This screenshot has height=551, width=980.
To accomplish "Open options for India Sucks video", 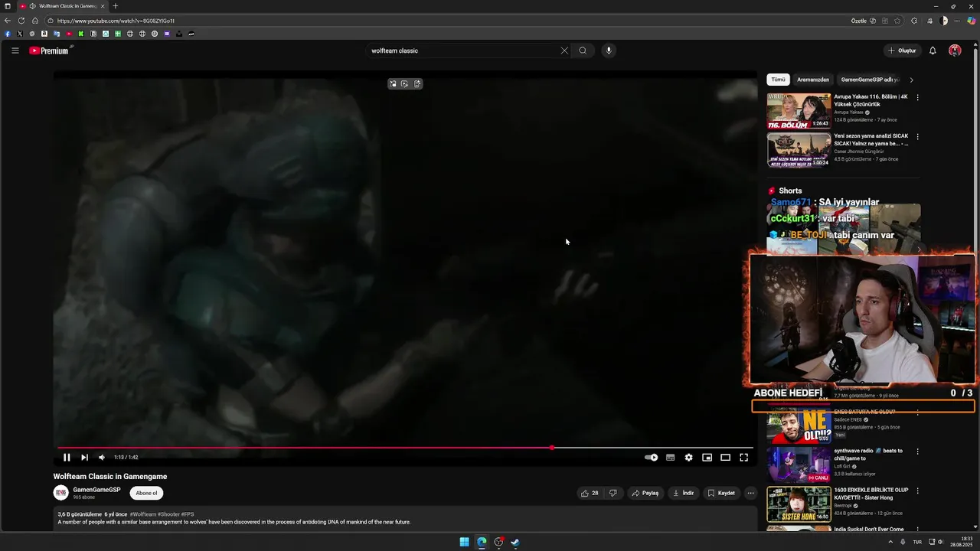I will tap(917, 530).
